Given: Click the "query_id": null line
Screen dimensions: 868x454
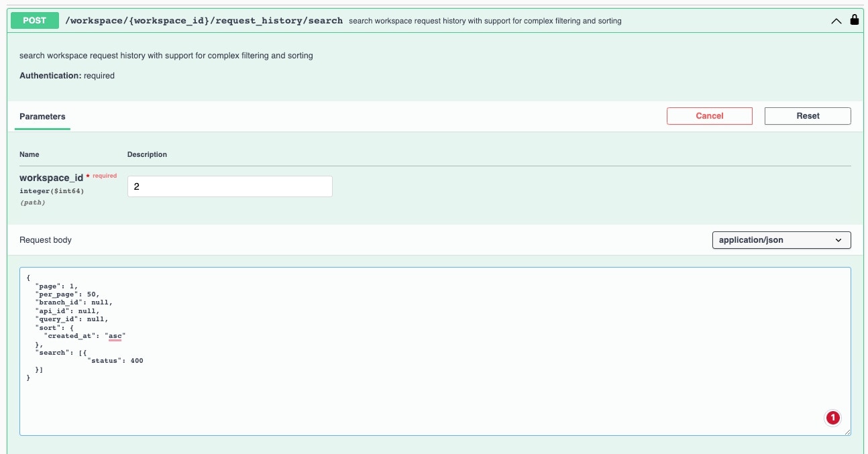Looking at the screenshot, I should pos(71,319).
